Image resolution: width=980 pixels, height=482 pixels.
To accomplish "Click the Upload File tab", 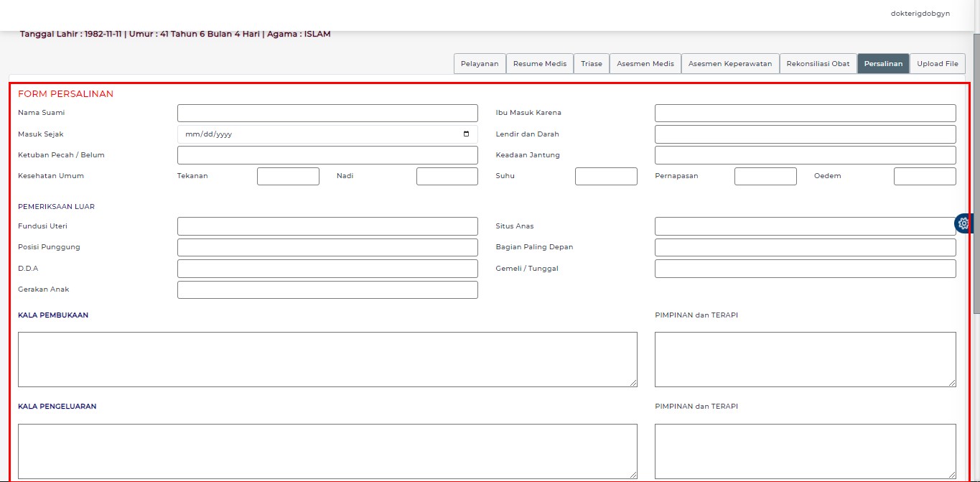I will 937,64.
